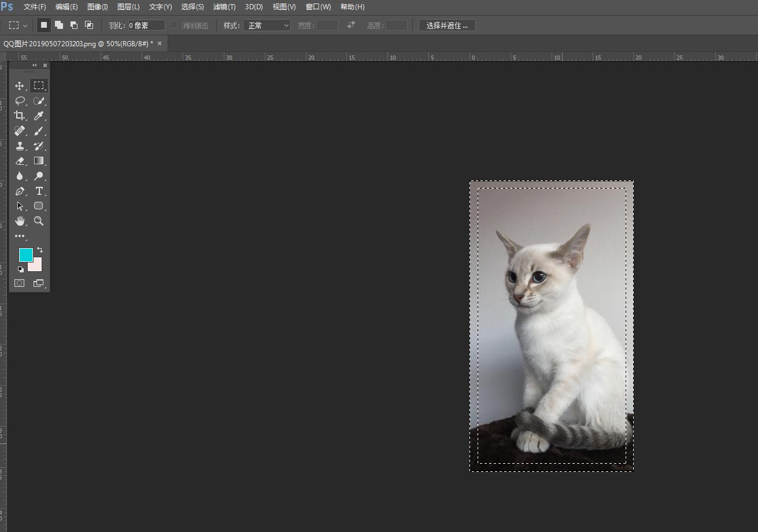Select the Eraser tool
The height and width of the screenshot is (532, 758).
point(20,161)
